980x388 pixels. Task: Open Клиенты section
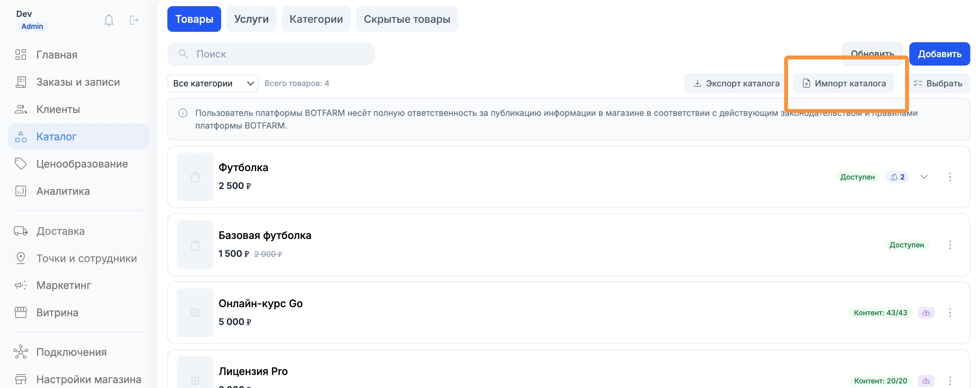click(x=78, y=109)
